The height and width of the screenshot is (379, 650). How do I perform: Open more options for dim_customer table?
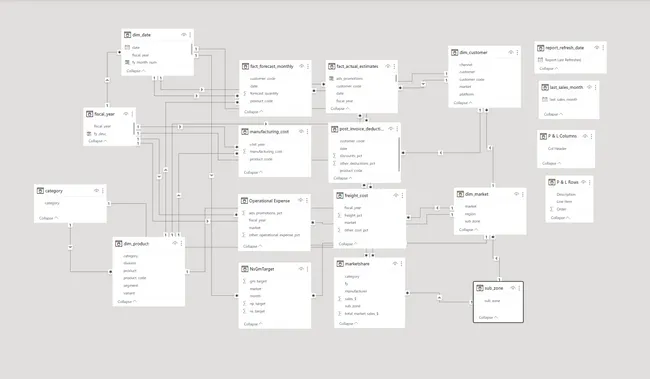point(517,52)
